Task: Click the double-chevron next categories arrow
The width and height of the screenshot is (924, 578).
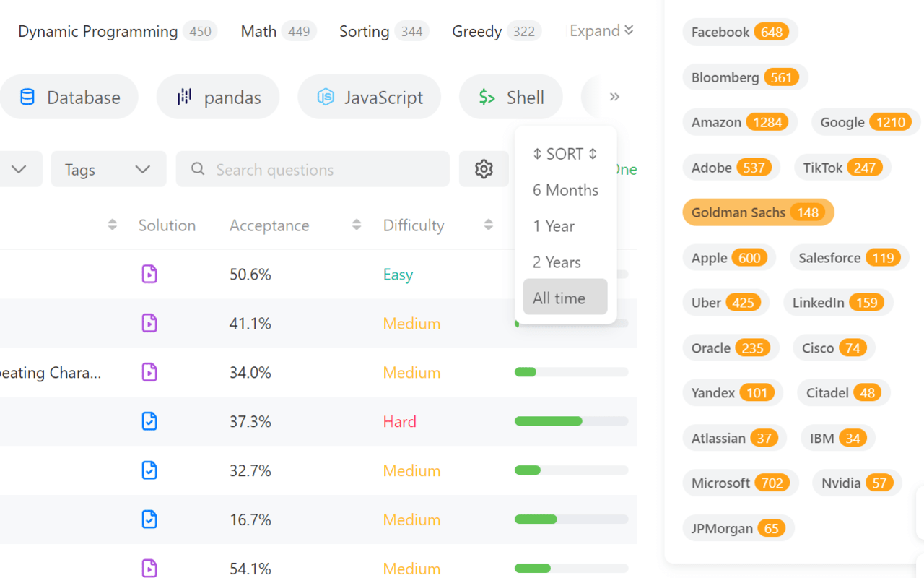Action: [x=614, y=97]
